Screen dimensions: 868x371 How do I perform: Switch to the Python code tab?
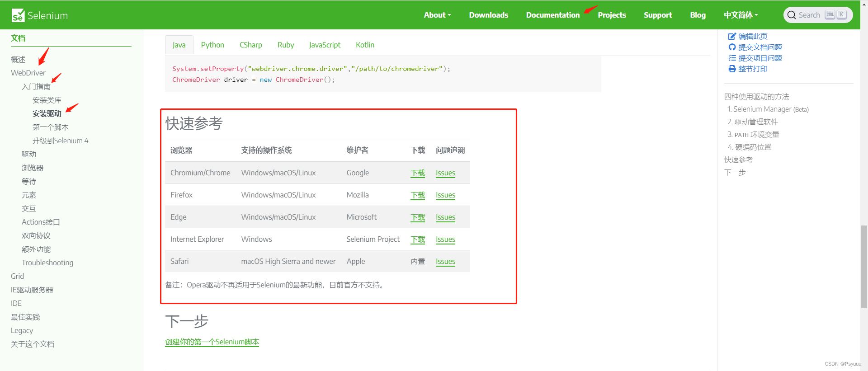(212, 45)
